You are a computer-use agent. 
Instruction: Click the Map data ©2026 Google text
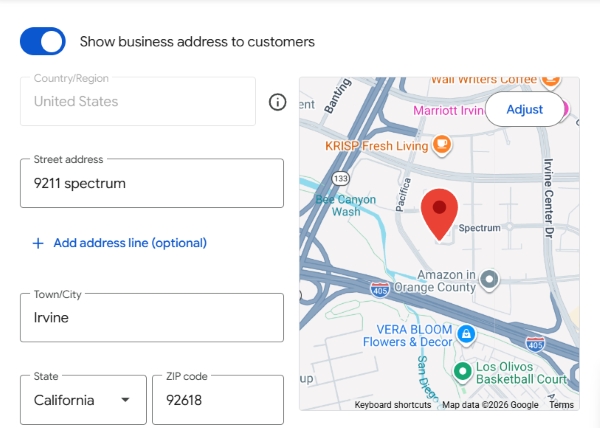coord(490,405)
